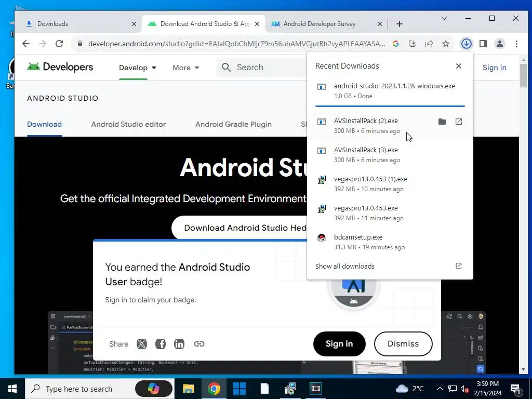532x399 pixels.
Task: Select the Android Gradle Plugin tab
Action: click(x=233, y=124)
